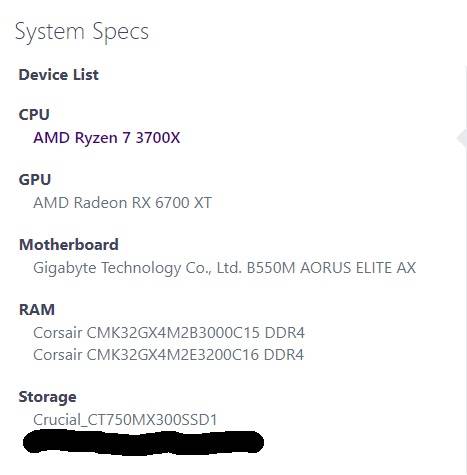Click the Gigabyte Technology Co., Ltd. manufacturer name

pos(137,268)
